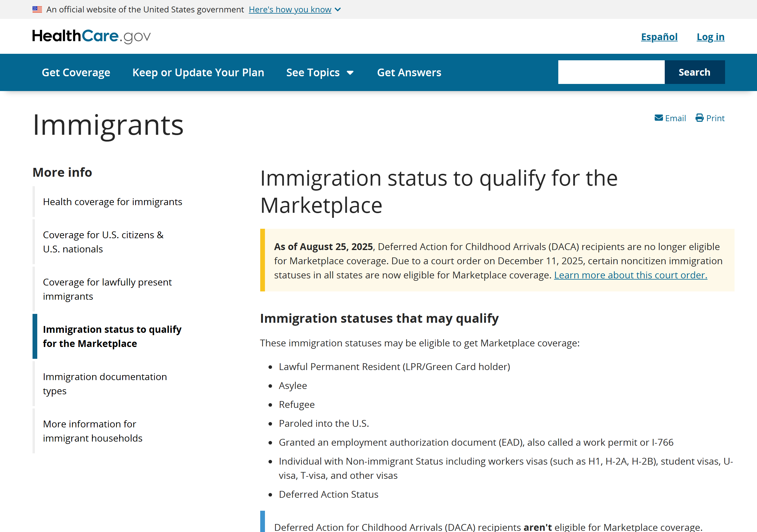Click "Deferred Action Status" list item
Image resolution: width=757 pixels, height=532 pixels.
[329, 494]
